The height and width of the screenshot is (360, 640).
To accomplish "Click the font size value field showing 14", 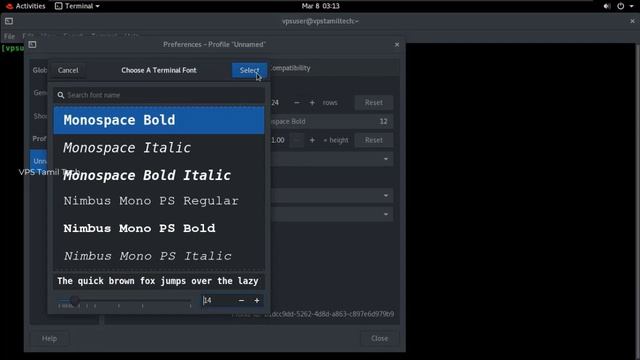I will point(218,300).
